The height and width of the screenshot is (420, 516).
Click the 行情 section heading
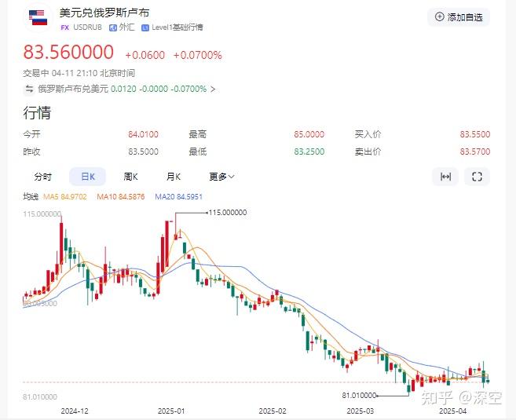(37, 113)
